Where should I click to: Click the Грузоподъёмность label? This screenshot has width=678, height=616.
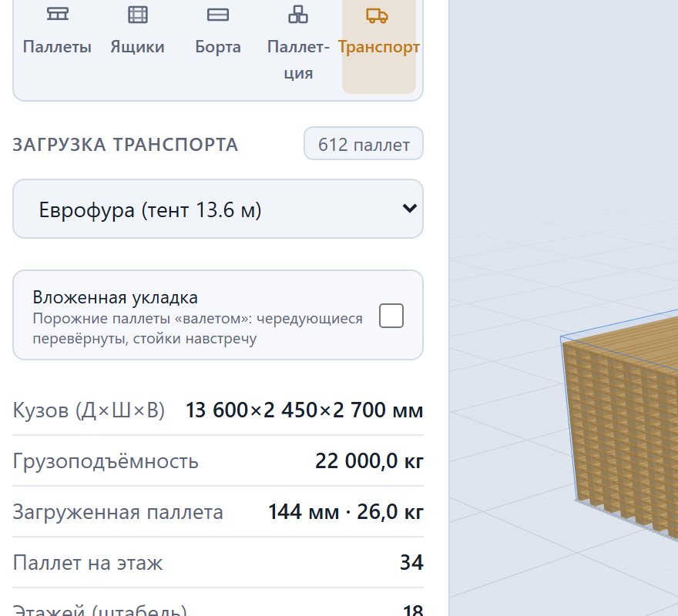click(x=106, y=460)
